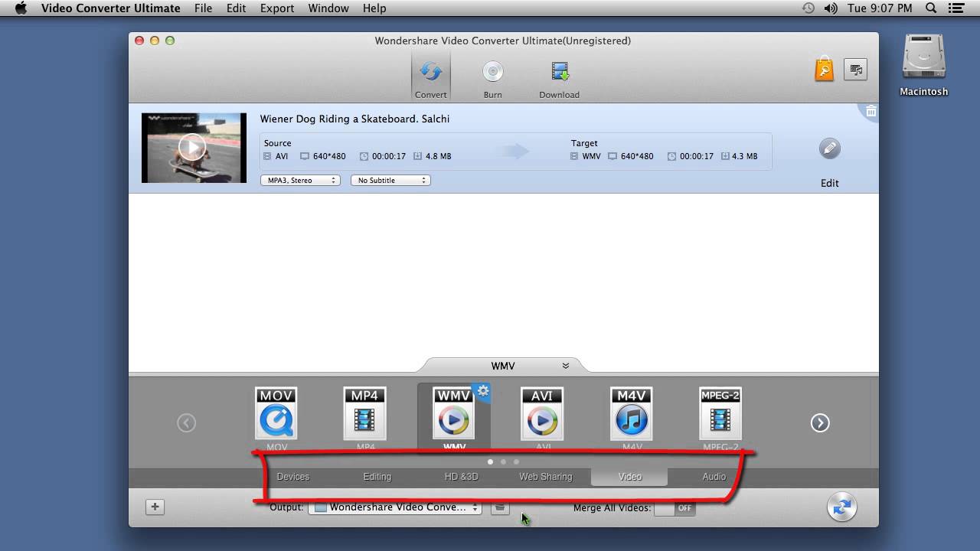Click the orange shopping bag purchase icon
980x551 pixels.
point(824,69)
